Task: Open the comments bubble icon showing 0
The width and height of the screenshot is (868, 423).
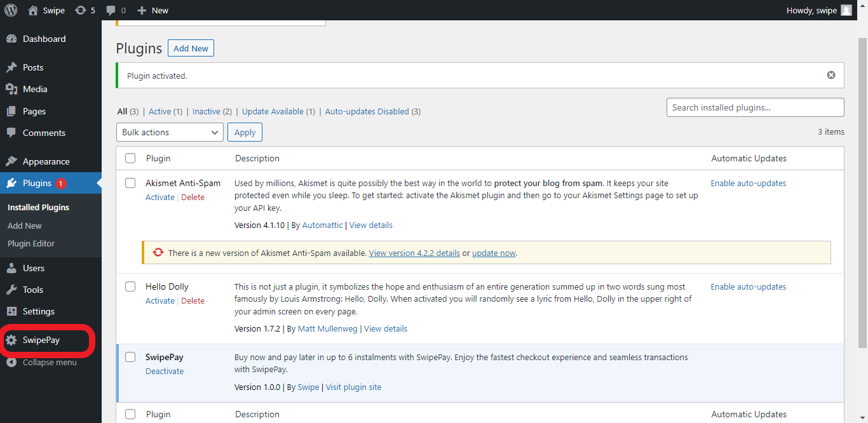Action: [x=116, y=10]
